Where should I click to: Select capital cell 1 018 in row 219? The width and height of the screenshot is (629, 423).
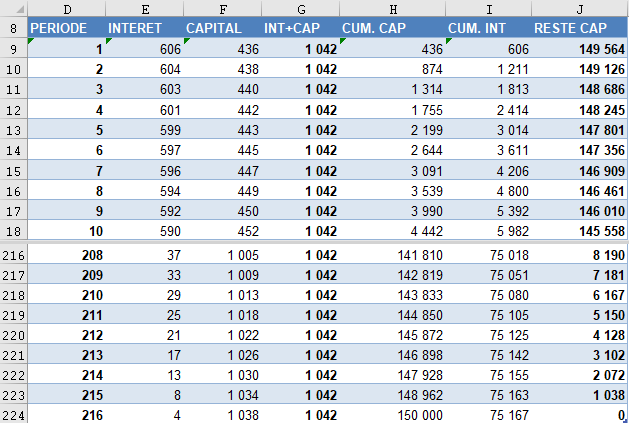pyautogui.click(x=222, y=315)
